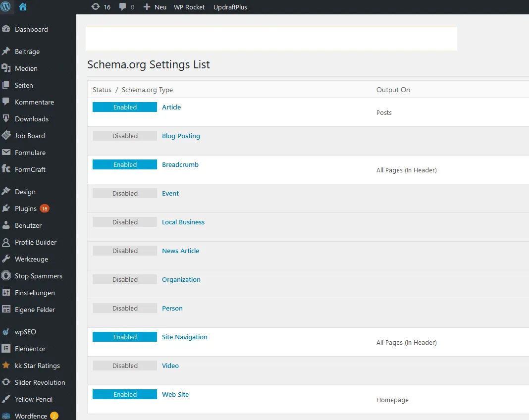The height and width of the screenshot is (420, 529).
Task: Disable the Site Navigation schema type
Action: [125, 337]
